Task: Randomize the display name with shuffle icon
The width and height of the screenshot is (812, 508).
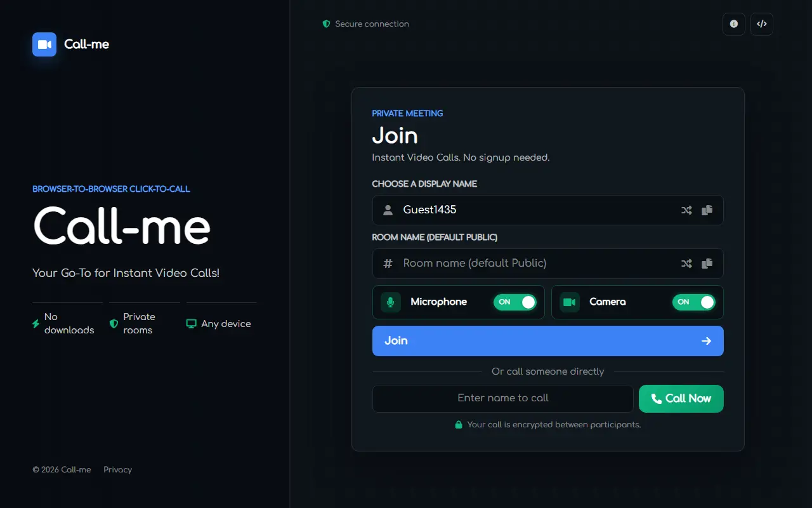Action: click(686, 210)
